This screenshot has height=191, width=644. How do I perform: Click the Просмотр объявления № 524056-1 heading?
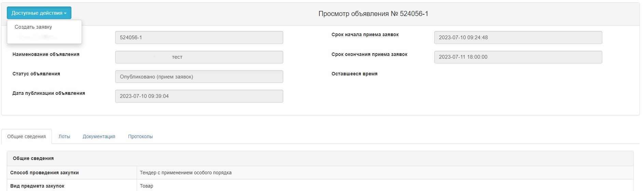[x=373, y=14]
